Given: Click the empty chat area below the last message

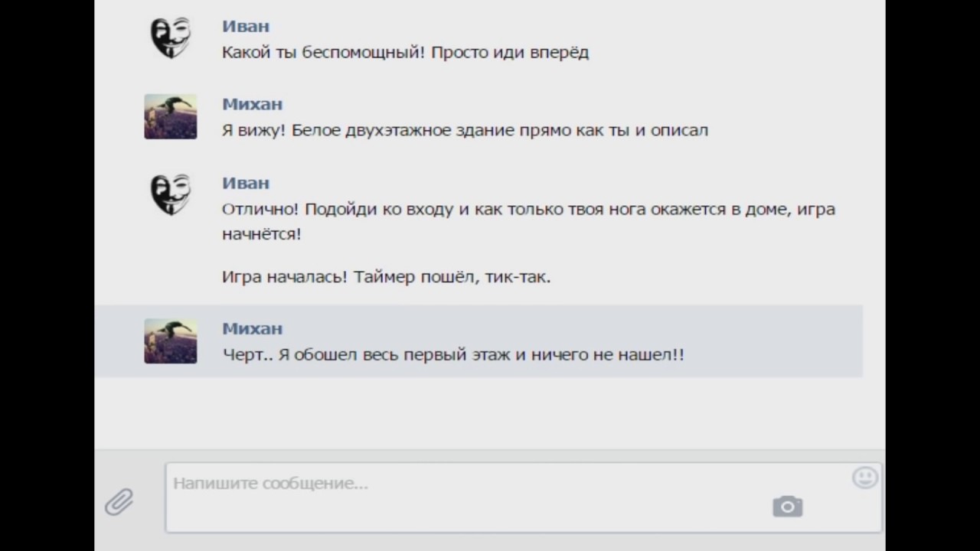Looking at the screenshot, I should (490, 413).
